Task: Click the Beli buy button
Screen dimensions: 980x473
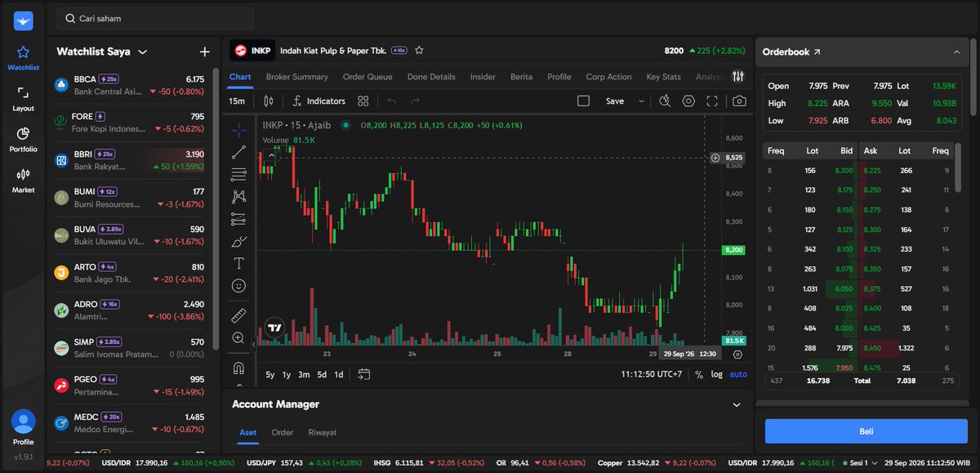Action: [866, 431]
